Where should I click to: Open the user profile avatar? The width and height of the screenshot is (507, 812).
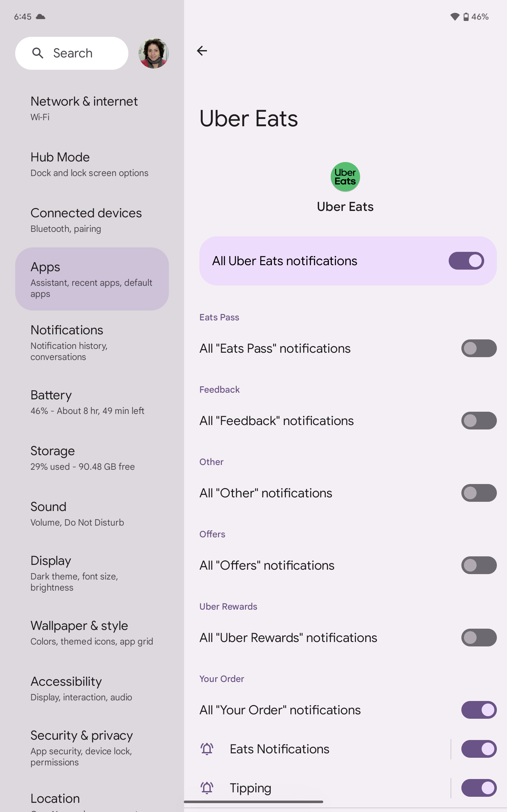coord(153,53)
